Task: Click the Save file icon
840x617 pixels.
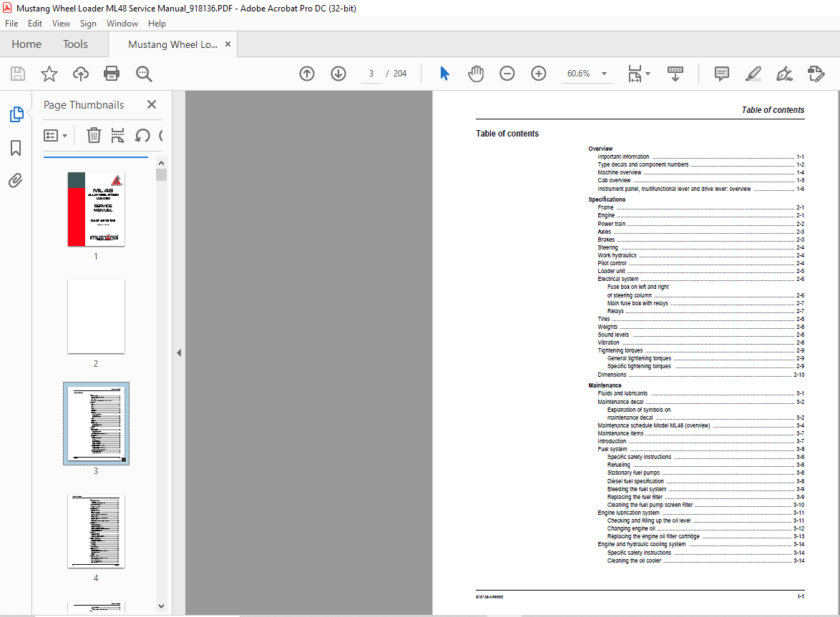Action: tap(18, 74)
